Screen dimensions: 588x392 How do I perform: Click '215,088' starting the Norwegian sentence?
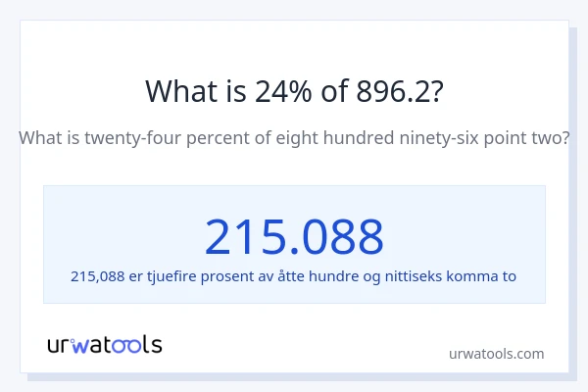pos(97,276)
